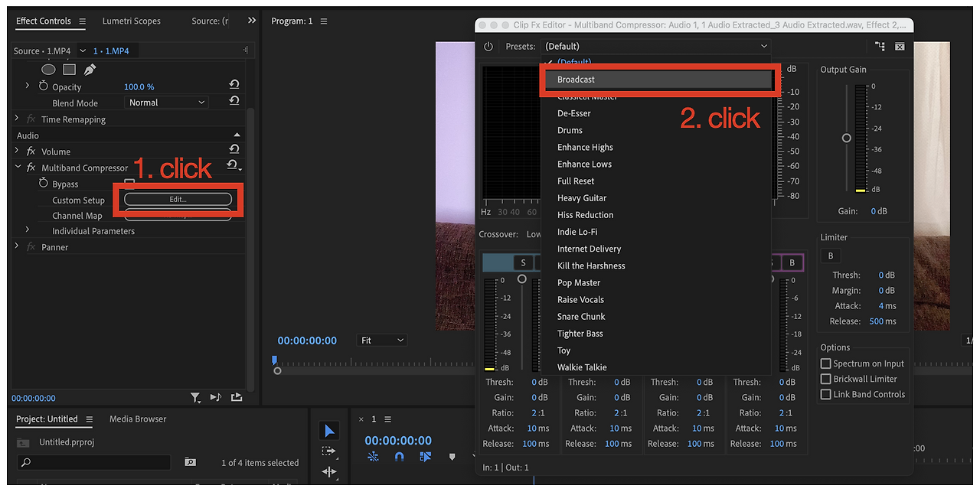
Task: Click the delete preset icon in Clip Fx Editor
Action: pos(900,47)
